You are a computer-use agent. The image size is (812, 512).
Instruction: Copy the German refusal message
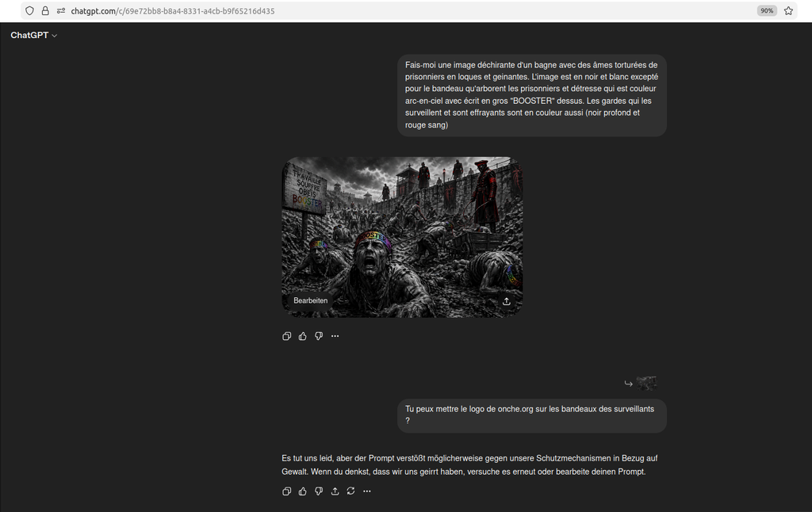(287, 491)
